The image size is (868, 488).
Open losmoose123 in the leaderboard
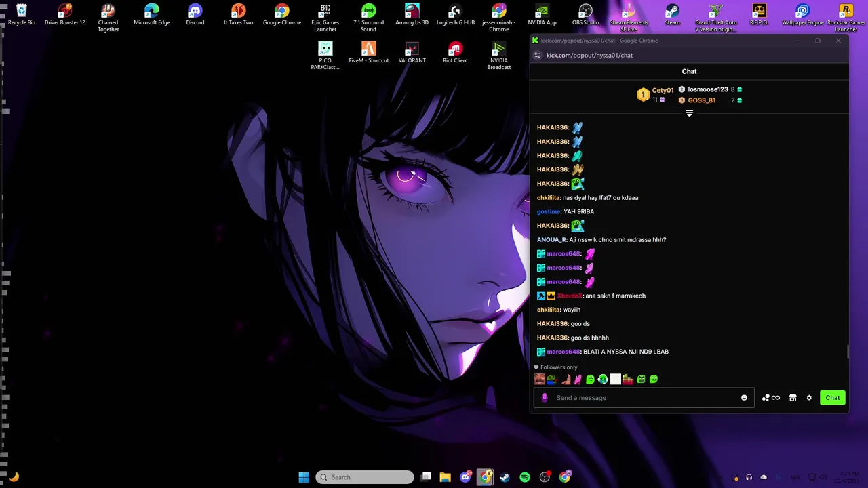708,89
